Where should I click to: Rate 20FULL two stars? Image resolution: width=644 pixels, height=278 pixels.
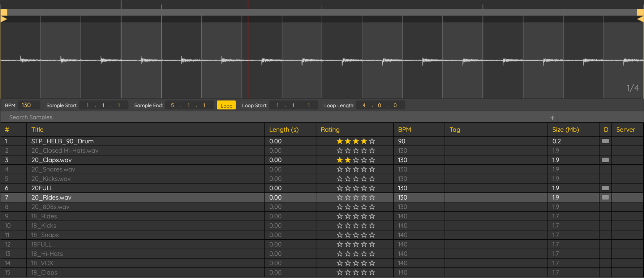coord(348,188)
